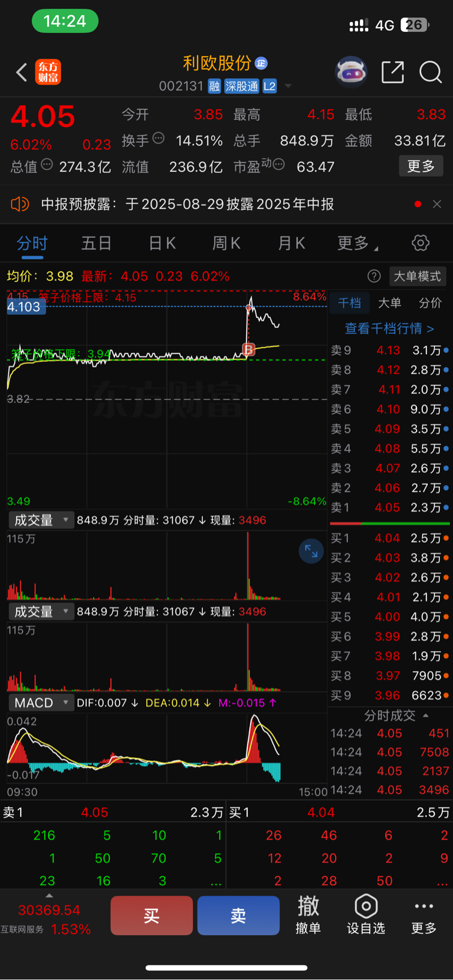Tap the B buy marker on chart
This screenshot has width=453, height=980.
click(x=248, y=349)
